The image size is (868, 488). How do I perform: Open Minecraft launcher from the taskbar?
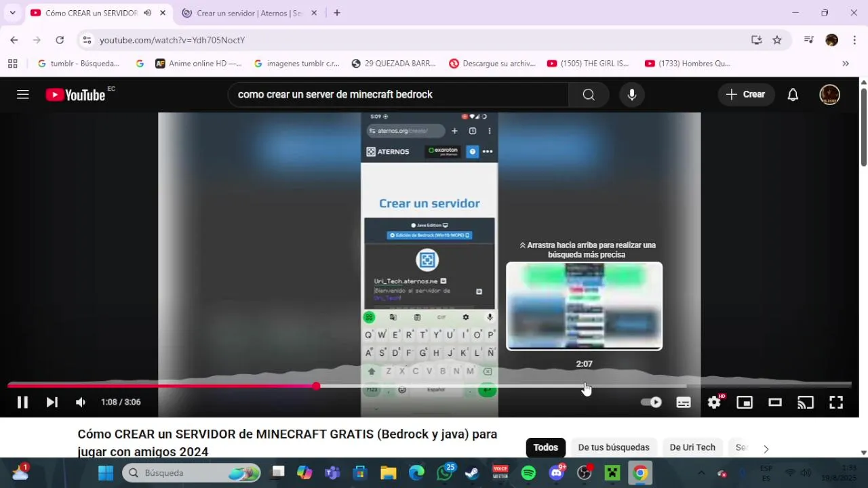[612, 473]
